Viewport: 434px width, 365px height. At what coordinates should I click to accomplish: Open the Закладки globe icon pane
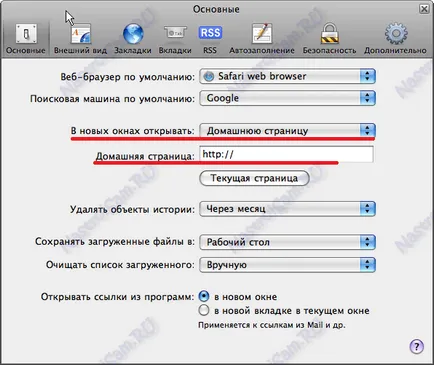pyautogui.click(x=133, y=39)
